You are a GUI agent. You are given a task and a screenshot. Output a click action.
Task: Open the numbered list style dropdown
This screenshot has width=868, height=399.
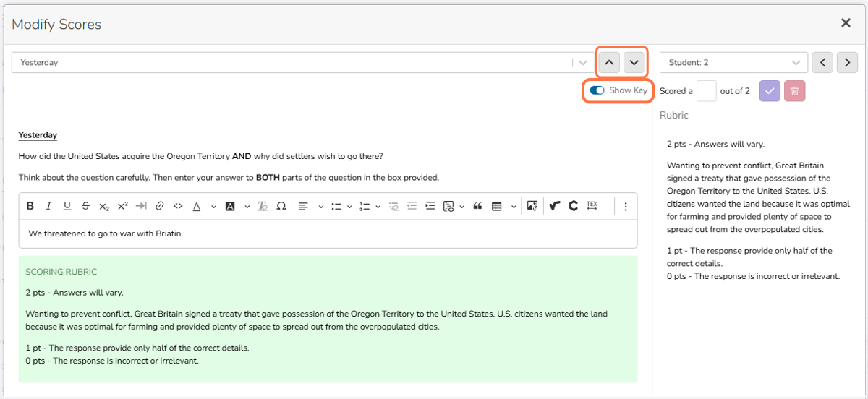click(x=380, y=206)
